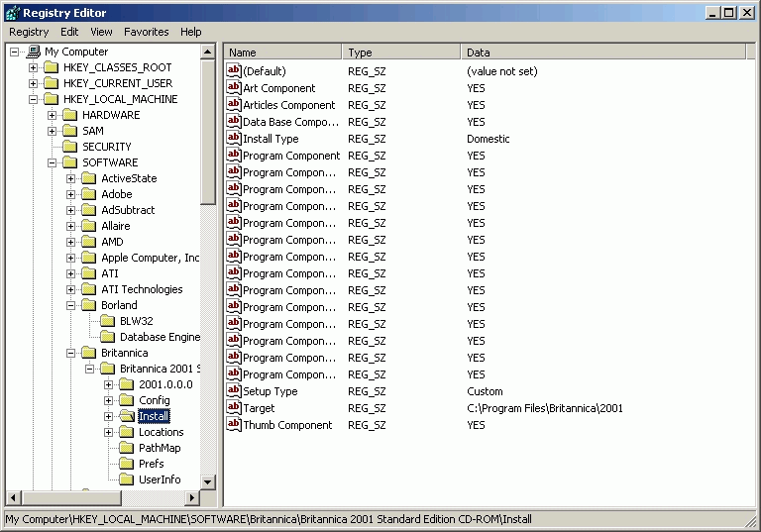The height and width of the screenshot is (532, 761).
Task: Expand the HARDWARE key
Action: [52, 115]
